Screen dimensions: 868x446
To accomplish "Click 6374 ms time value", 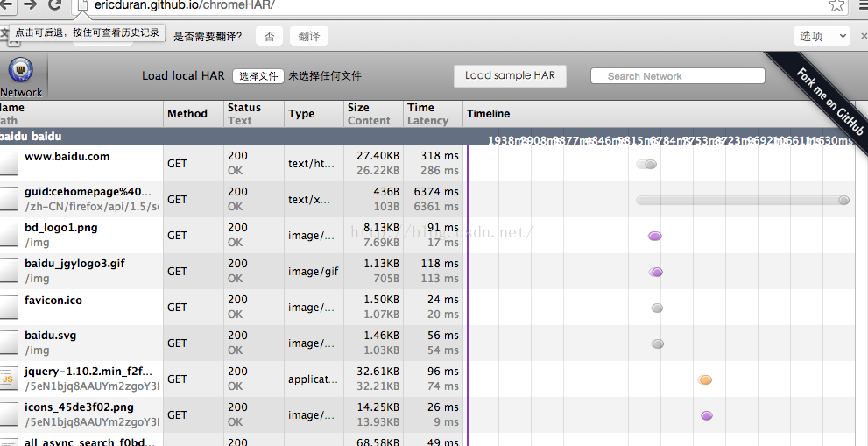I will (x=436, y=192).
